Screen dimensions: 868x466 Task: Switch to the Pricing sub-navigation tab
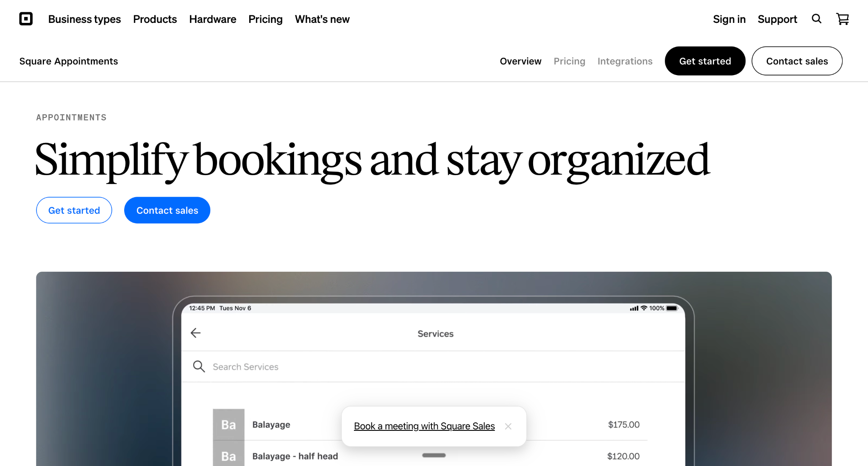click(569, 61)
